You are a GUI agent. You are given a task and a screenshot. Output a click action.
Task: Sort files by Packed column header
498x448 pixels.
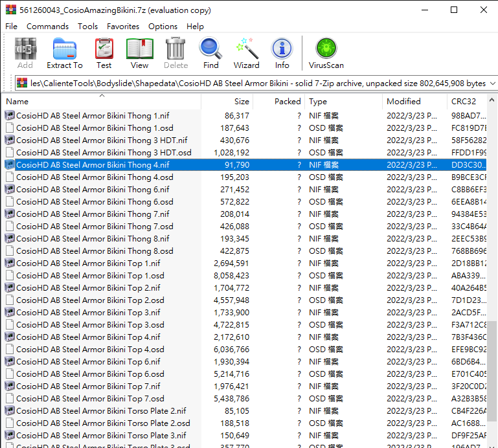coord(279,101)
